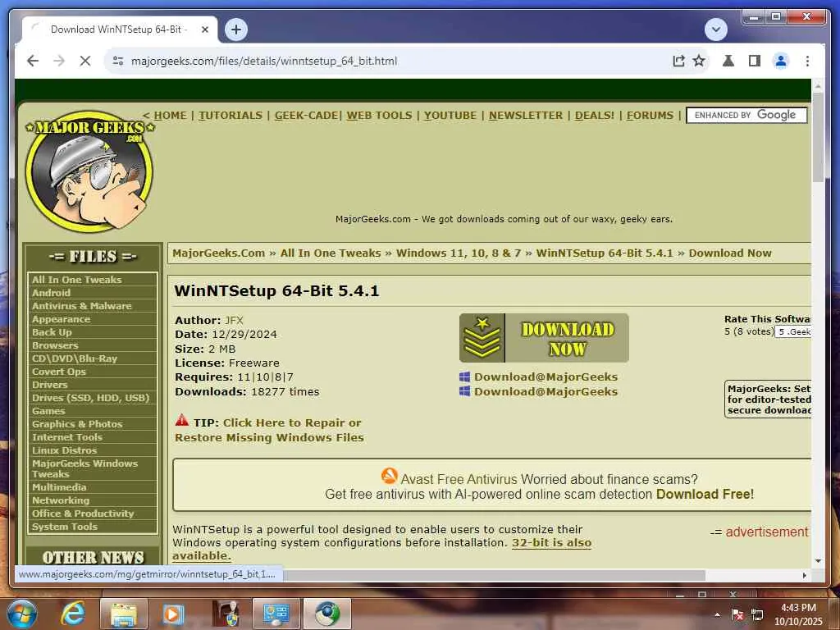Screen dimensions: 840x630
Task: Open the Windows Start orb
Action: pos(21,614)
